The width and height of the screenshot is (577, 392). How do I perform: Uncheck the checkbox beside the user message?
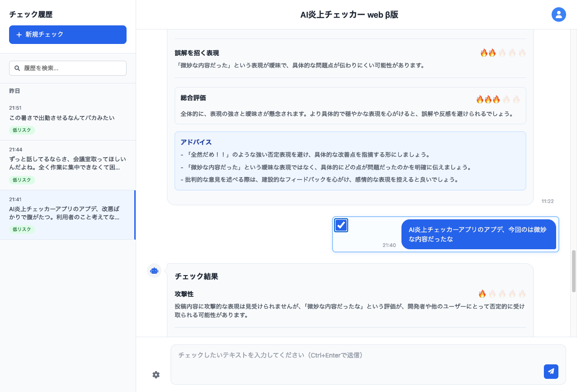pyautogui.click(x=341, y=225)
